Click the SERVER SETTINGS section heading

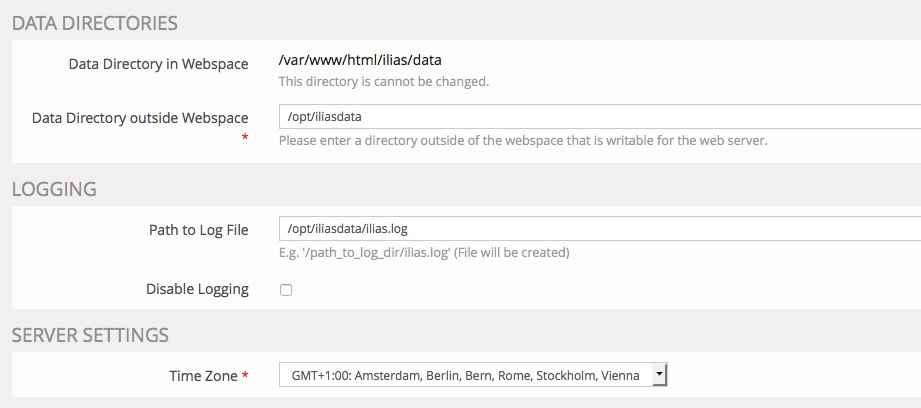[x=90, y=335]
